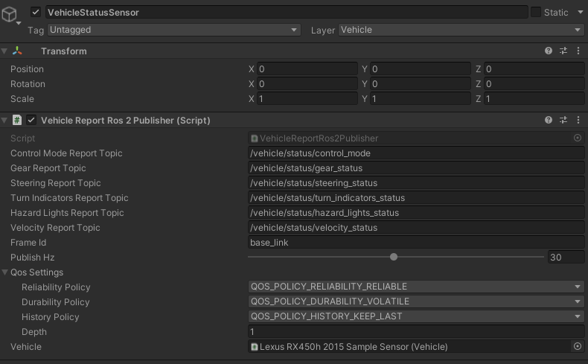Collapse the Qos Settings foldout
Screen dimensions: 588x364
pos(5,272)
